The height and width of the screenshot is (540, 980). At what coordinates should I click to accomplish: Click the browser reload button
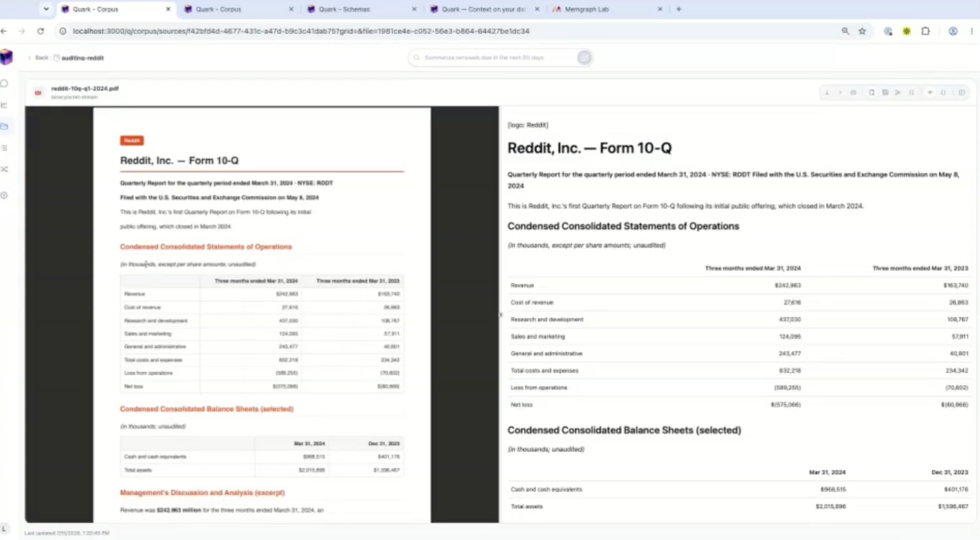point(41,31)
